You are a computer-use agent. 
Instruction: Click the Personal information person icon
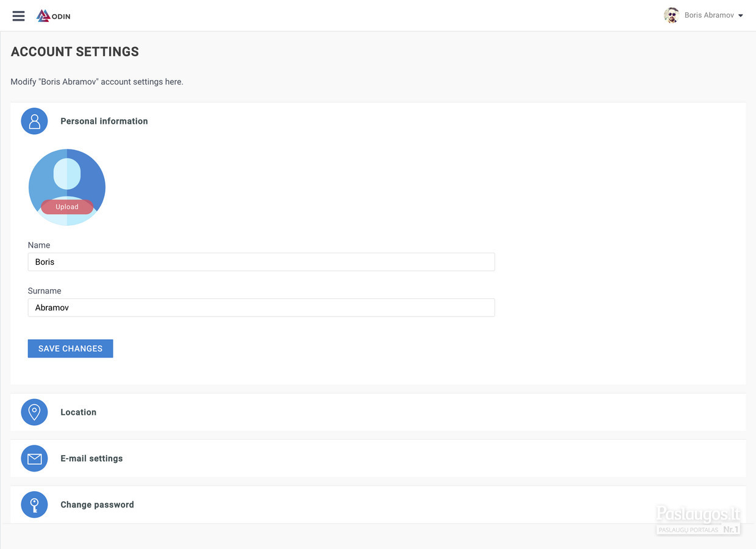pos(34,121)
